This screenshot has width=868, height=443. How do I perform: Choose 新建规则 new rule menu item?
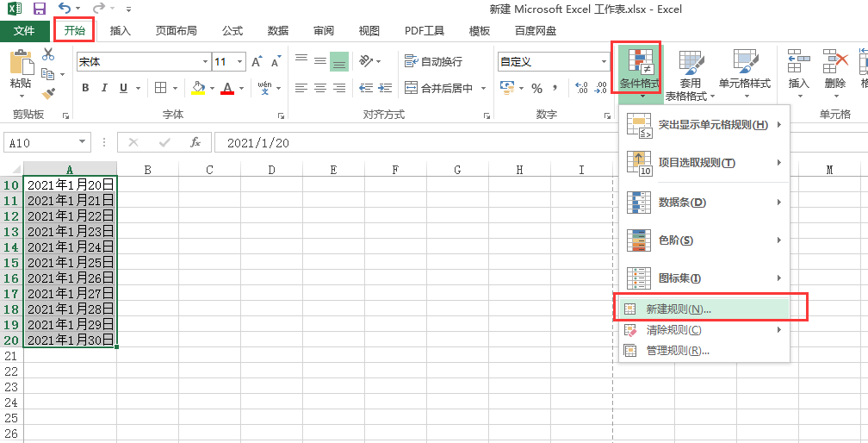coord(704,309)
